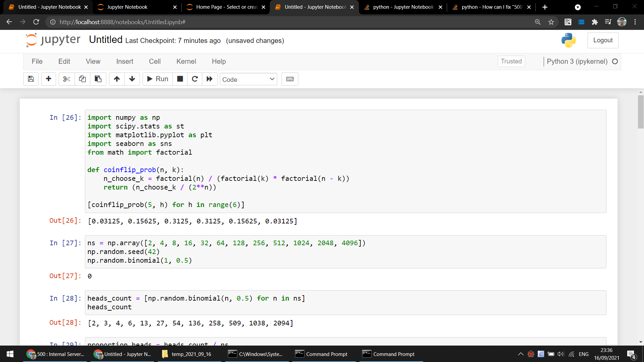Cut the selected cell with scissors icon
The width and height of the screenshot is (644, 362).
(66, 79)
